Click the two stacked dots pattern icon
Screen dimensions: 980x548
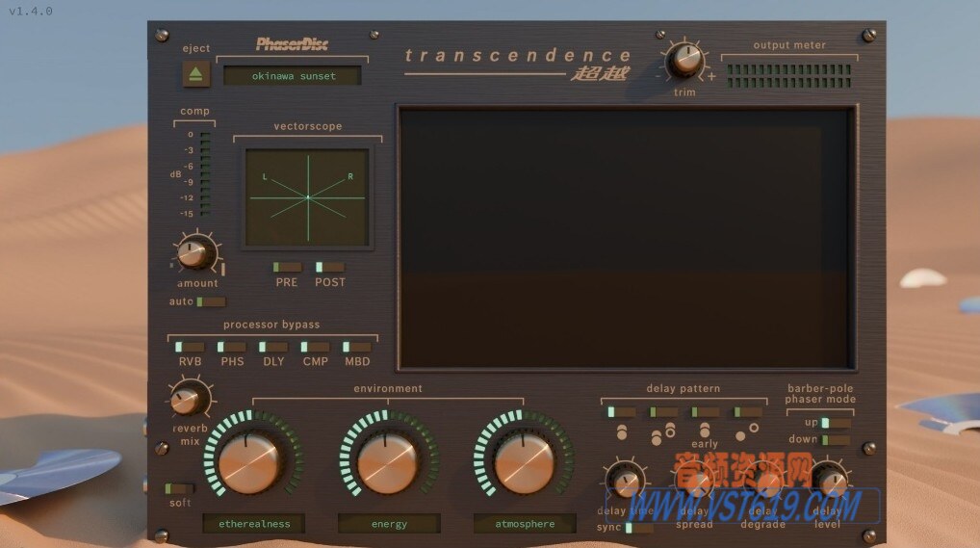622,432
